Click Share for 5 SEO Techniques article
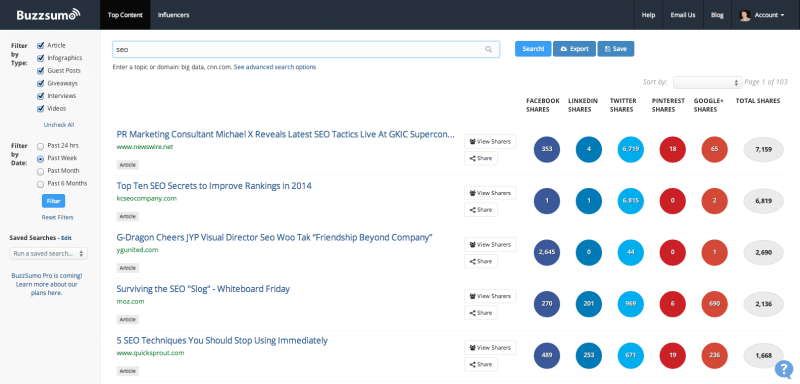The image size is (800, 384). pos(481,364)
